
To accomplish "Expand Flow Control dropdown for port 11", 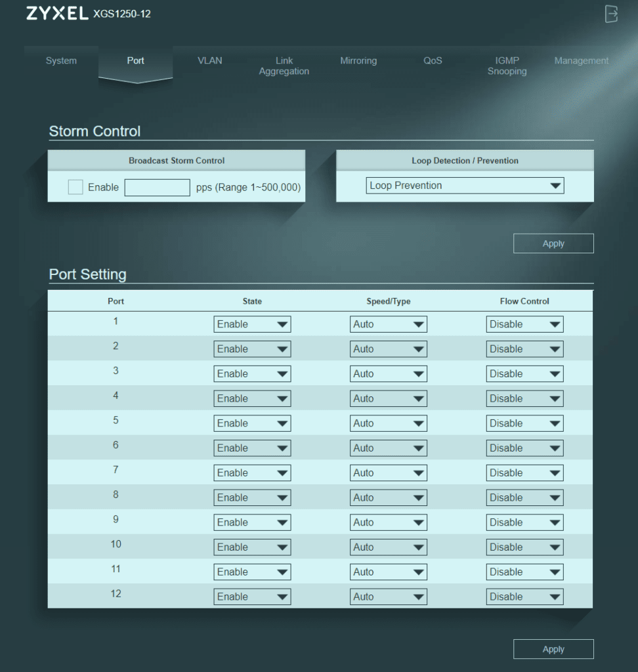I will pyautogui.click(x=524, y=572).
